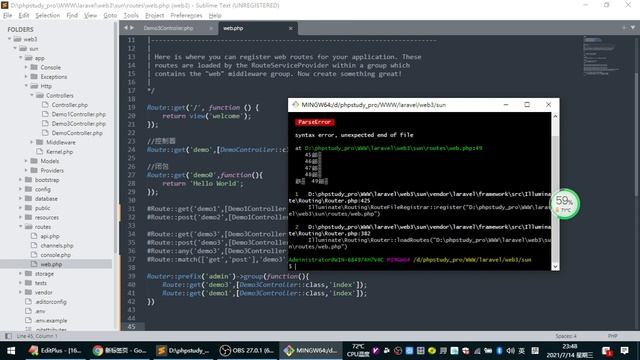Open the Help menu
The width and height of the screenshot is (640, 360).
(215, 16)
